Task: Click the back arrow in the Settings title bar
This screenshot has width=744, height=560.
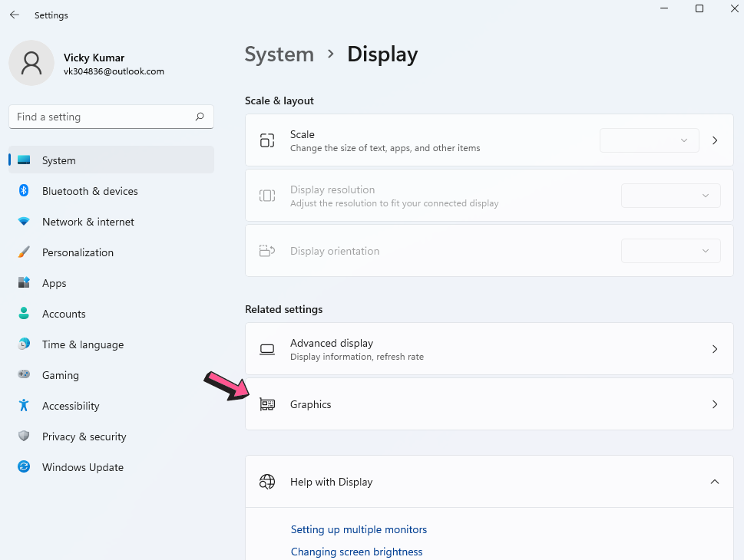Action: coord(15,15)
